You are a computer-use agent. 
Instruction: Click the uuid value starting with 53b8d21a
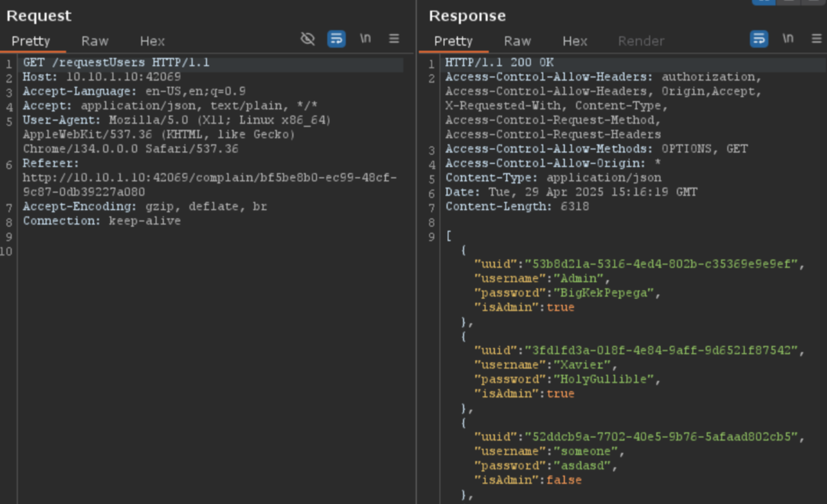click(x=661, y=264)
